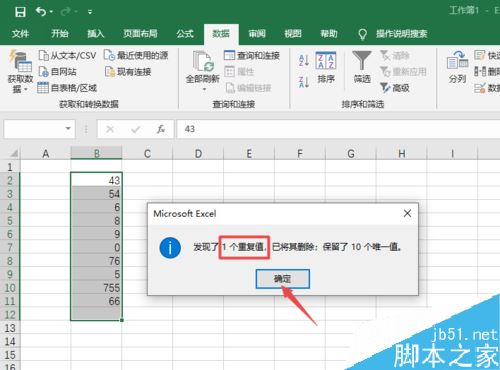Click 自表格/区域 button
Viewport: 500px width, 370px height.
click(x=67, y=88)
